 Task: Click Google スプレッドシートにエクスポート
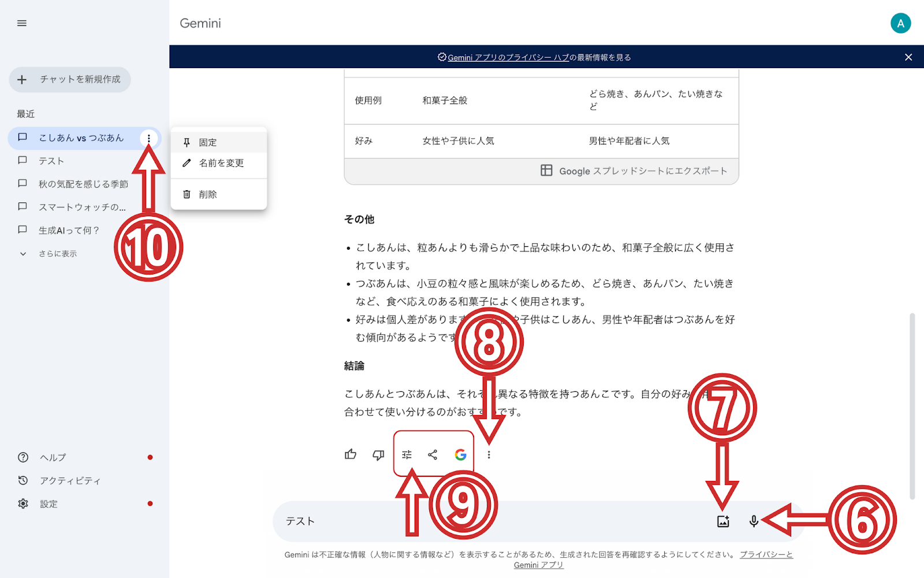coord(634,171)
